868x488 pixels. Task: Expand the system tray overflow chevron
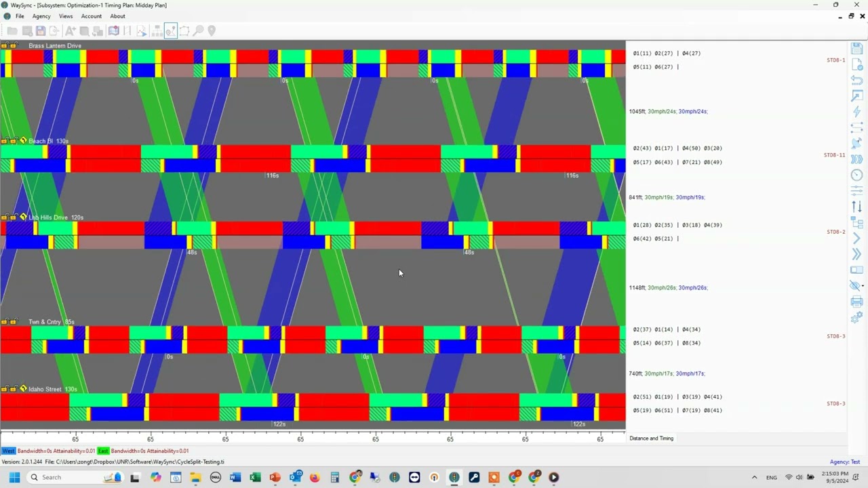coord(754,477)
